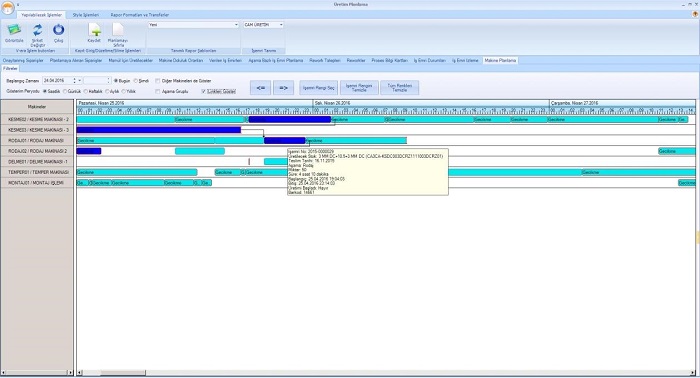Click Pazartesi, Nisan 25 2016 date header
This screenshot has height=378, width=700.
click(195, 103)
